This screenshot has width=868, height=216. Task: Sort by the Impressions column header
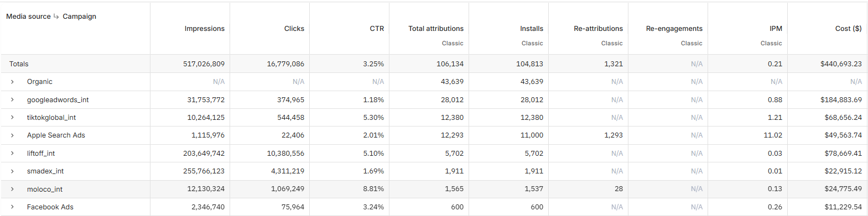click(205, 29)
